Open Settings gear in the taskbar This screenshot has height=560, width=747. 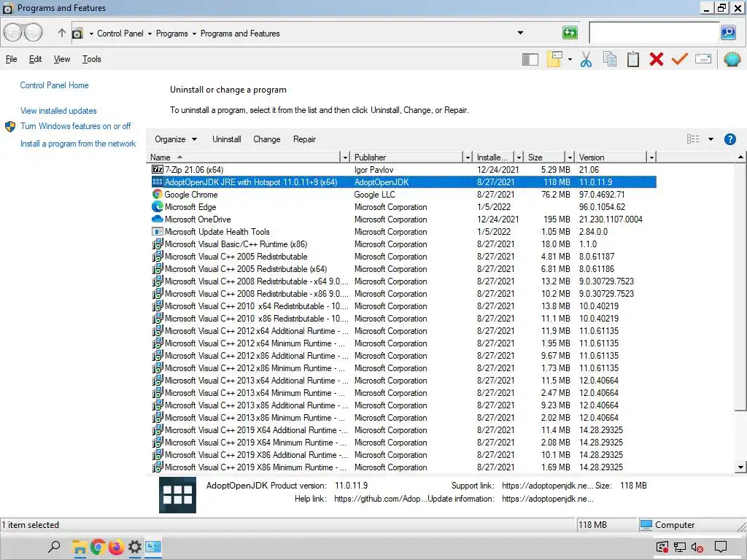[135, 547]
